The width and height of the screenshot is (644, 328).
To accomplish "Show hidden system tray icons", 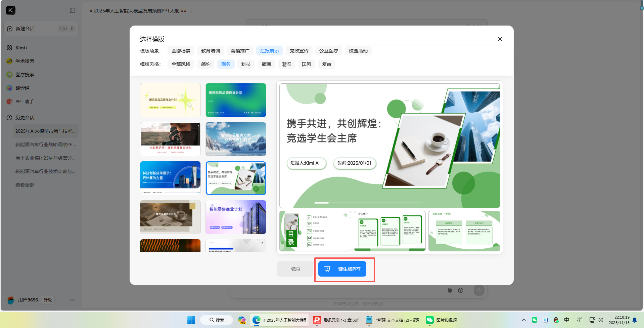I will [x=523, y=320].
